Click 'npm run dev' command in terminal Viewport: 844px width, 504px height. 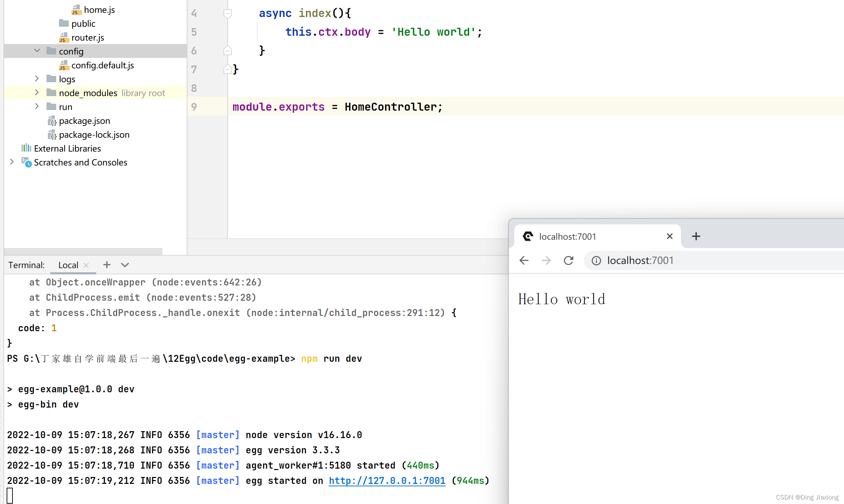pos(332,359)
